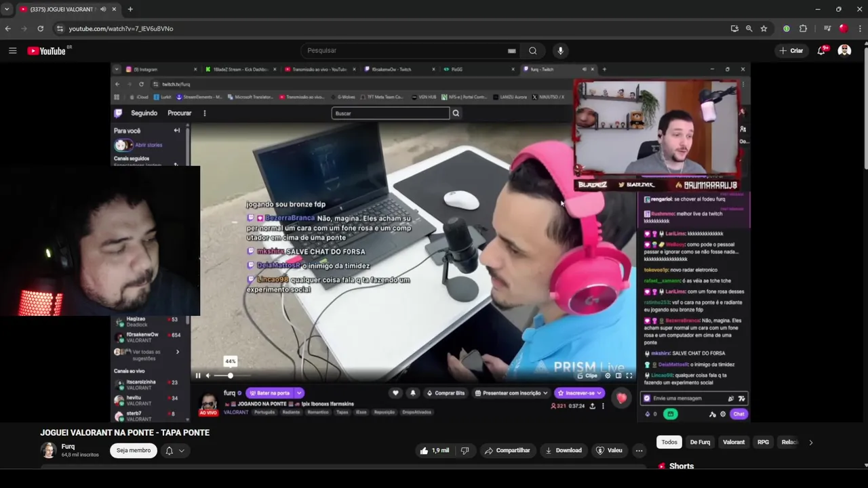Toggle the Twitch pause button in video
868x488 pixels.
pos(198,375)
